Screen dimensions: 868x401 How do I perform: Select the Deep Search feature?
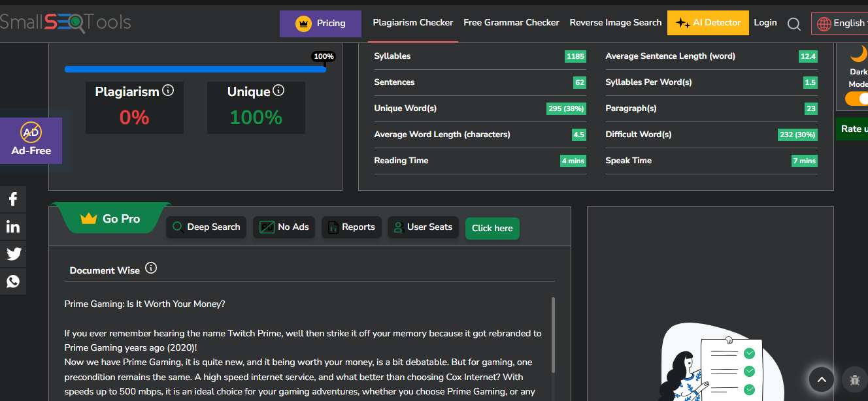[x=206, y=227]
